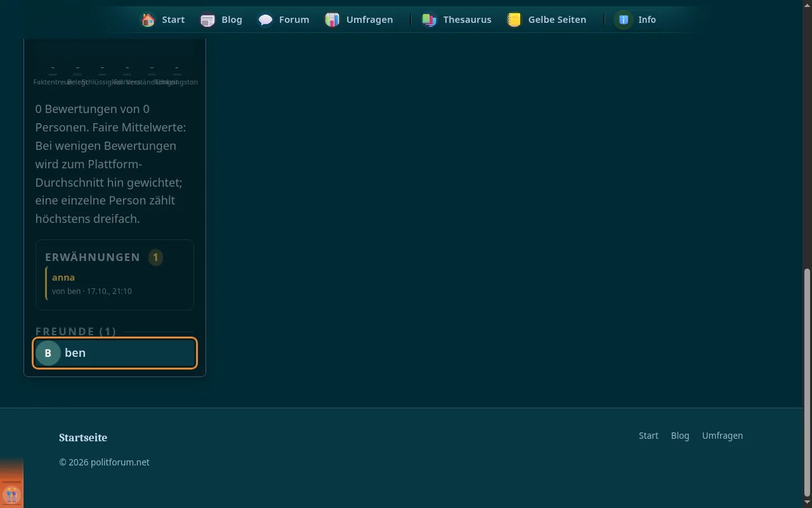The width and height of the screenshot is (812, 508).
Task: Click the house icon next to Start
Action: coord(148,20)
